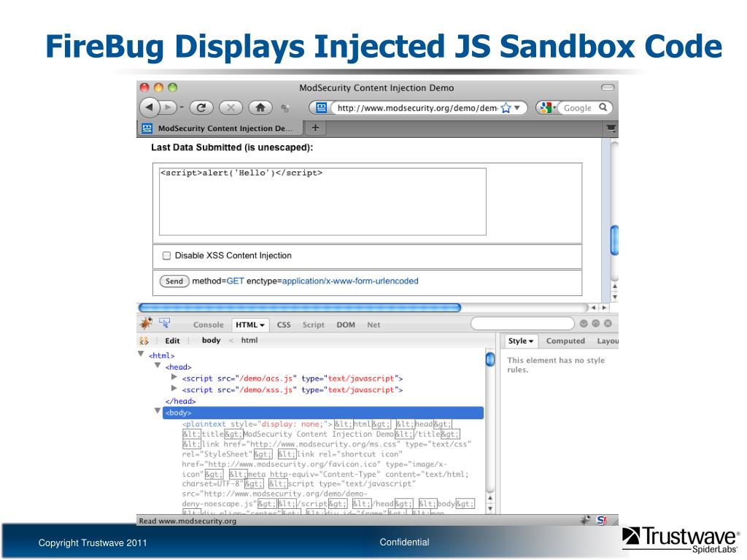Click the page vertical scrollbar thumb
Viewport: 747px width, 560px height.
click(614, 240)
